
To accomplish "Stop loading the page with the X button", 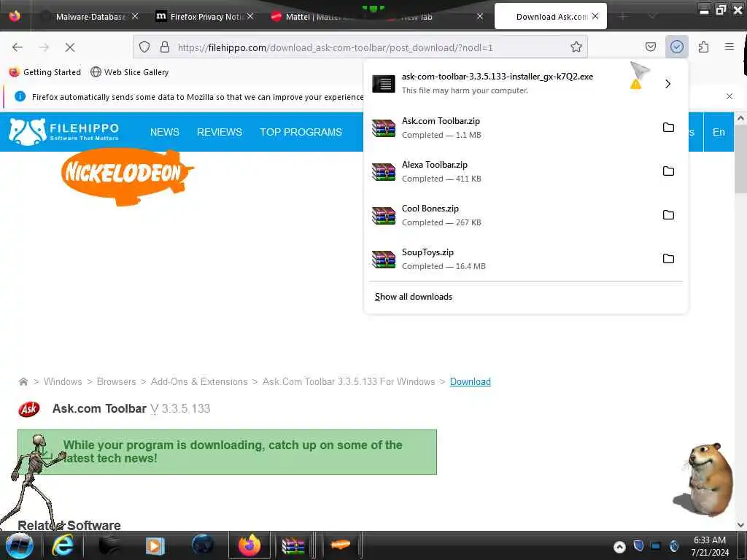I will coord(69,47).
